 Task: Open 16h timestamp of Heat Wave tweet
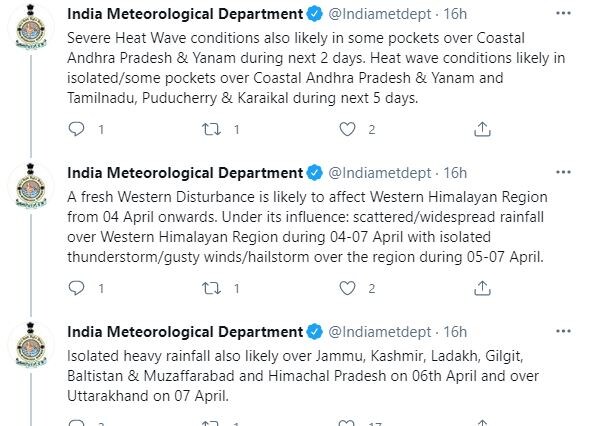455,14
